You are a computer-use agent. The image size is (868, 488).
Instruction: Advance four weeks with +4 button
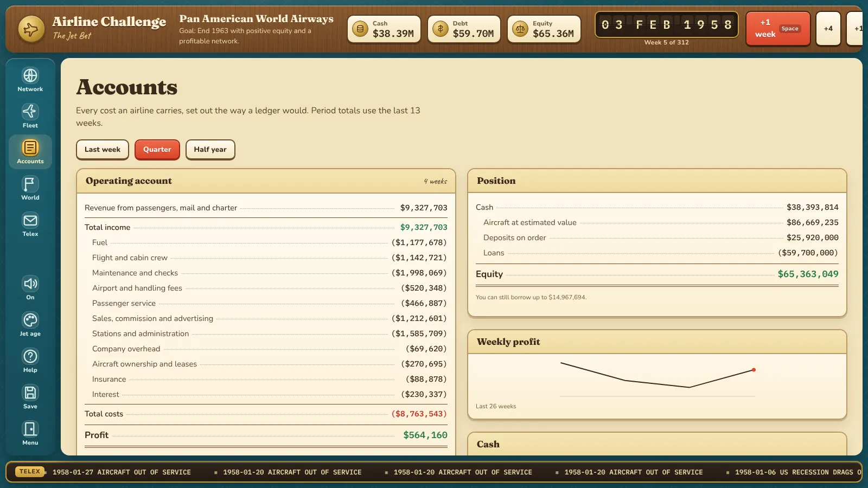828,29
